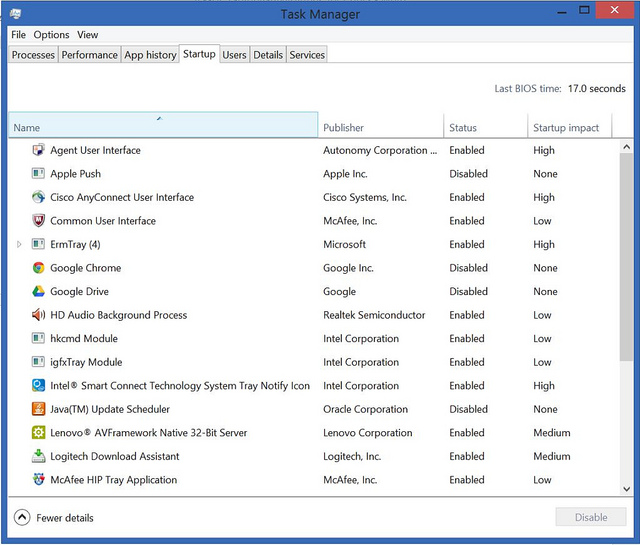The width and height of the screenshot is (640, 545).
Task: Switch to the Performance tab
Action: [x=89, y=55]
